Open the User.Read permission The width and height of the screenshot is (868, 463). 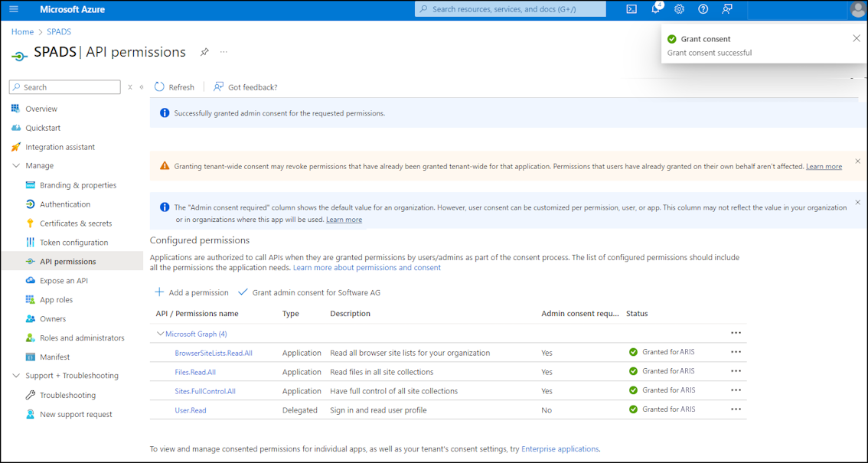coord(191,410)
